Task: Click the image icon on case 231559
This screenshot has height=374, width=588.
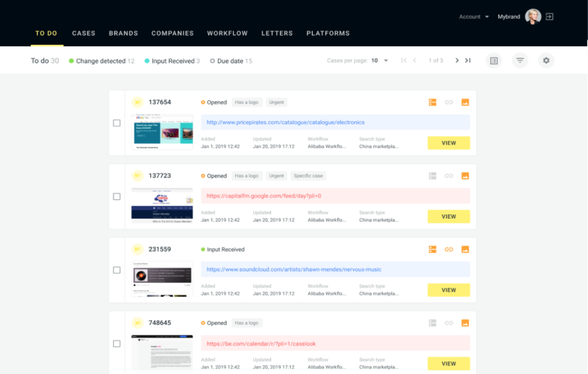Action: point(465,249)
